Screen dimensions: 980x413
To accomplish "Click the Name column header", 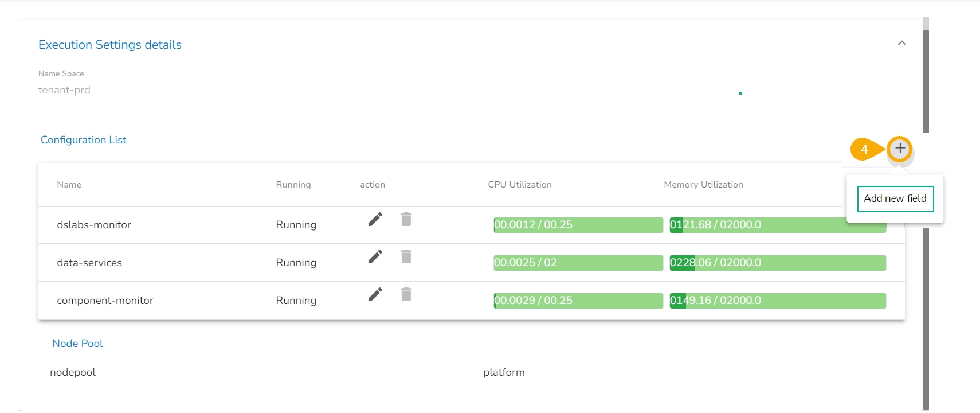I will pyautogui.click(x=69, y=185).
